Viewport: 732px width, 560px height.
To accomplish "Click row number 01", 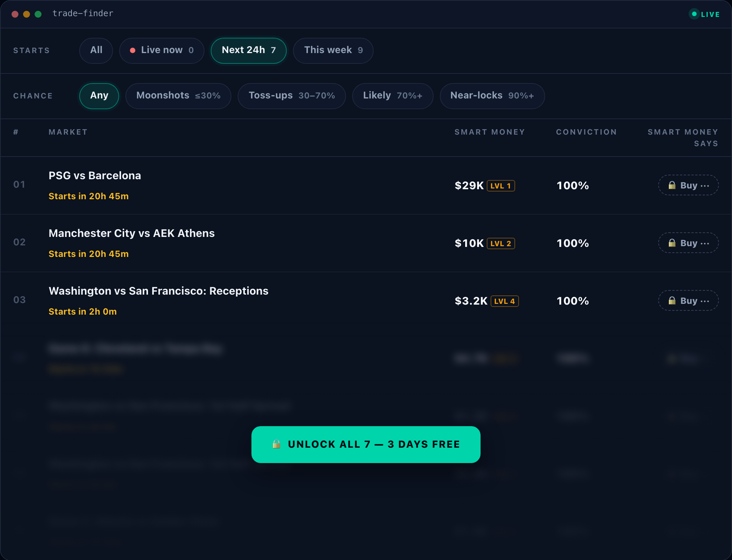I will pyautogui.click(x=19, y=185).
